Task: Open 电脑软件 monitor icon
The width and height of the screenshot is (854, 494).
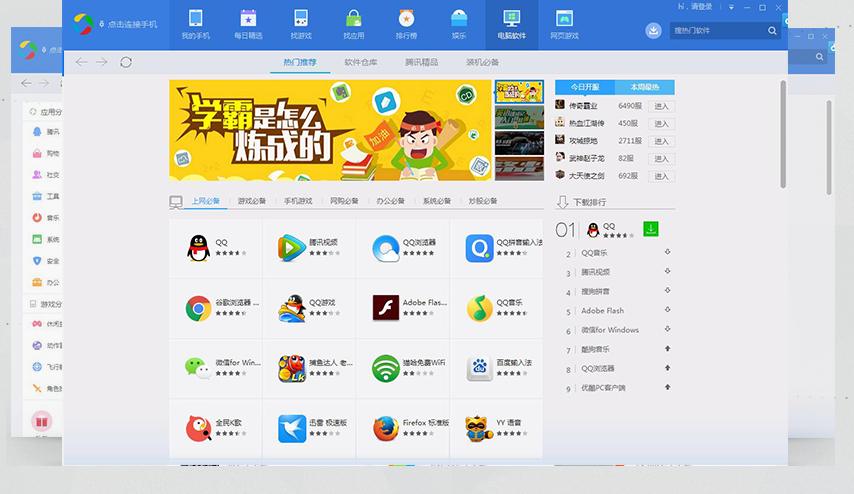Action: (x=511, y=19)
